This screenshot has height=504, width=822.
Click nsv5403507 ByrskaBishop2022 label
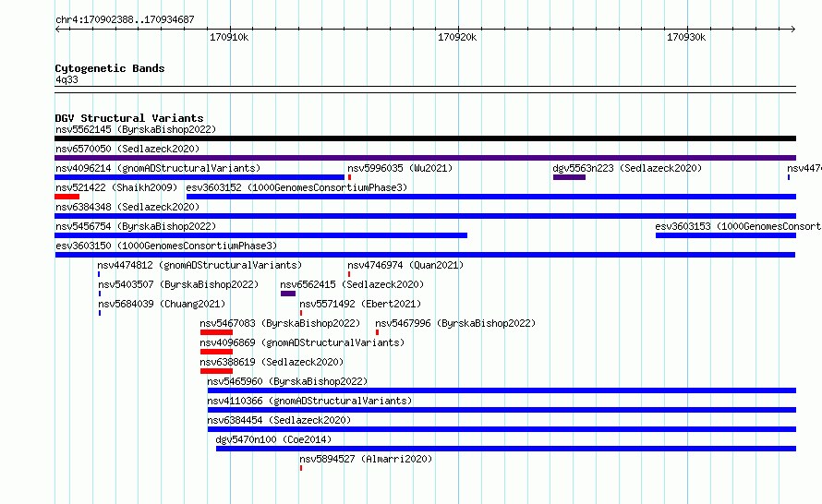coord(178,284)
